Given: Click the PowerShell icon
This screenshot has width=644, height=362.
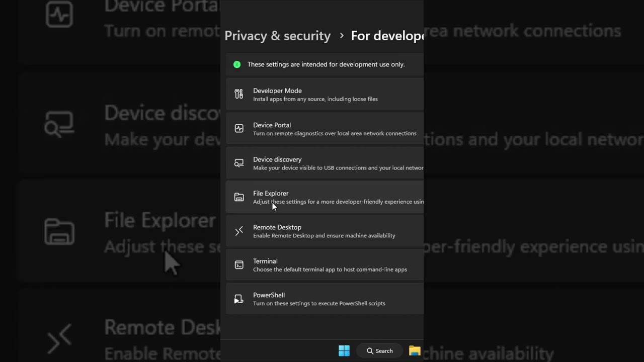Looking at the screenshot, I should [239, 299].
